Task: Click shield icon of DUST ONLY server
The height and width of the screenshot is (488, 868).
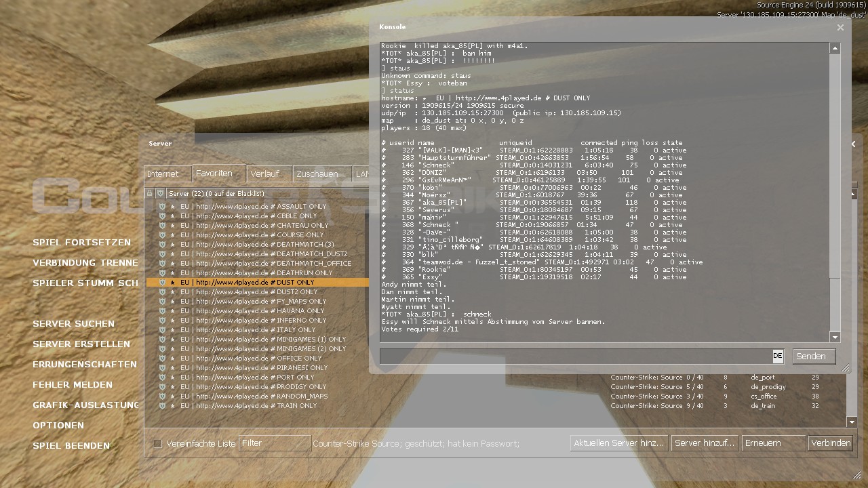Action: (162, 283)
